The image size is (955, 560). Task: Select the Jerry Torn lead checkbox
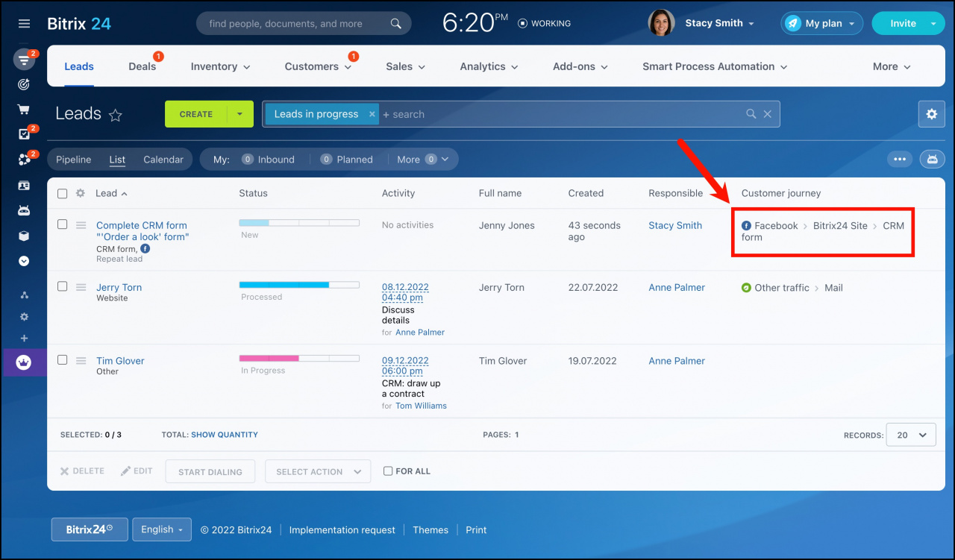(x=63, y=286)
